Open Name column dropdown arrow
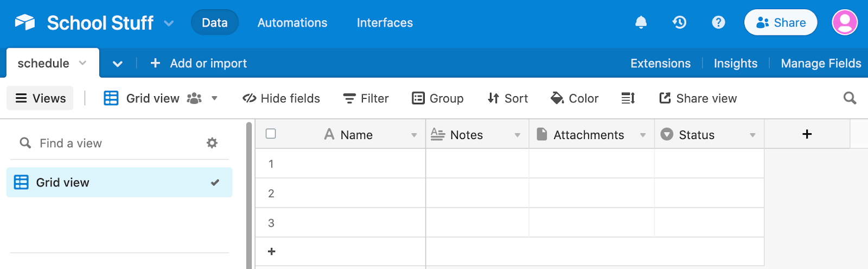The image size is (868, 269). point(414,135)
